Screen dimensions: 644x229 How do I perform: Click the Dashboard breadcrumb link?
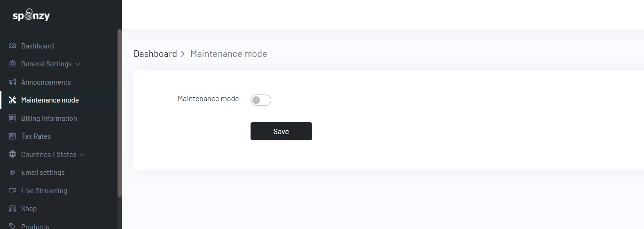pos(155,54)
